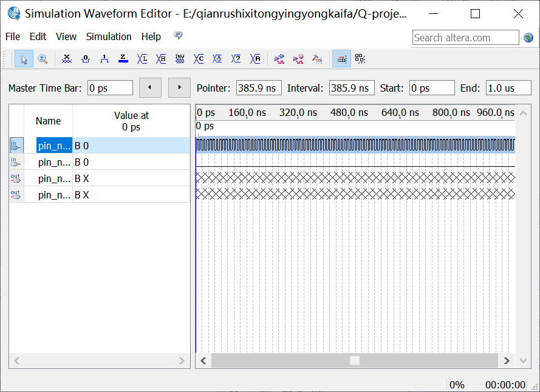Click the Interval value field
The image size is (540, 392).
point(352,88)
